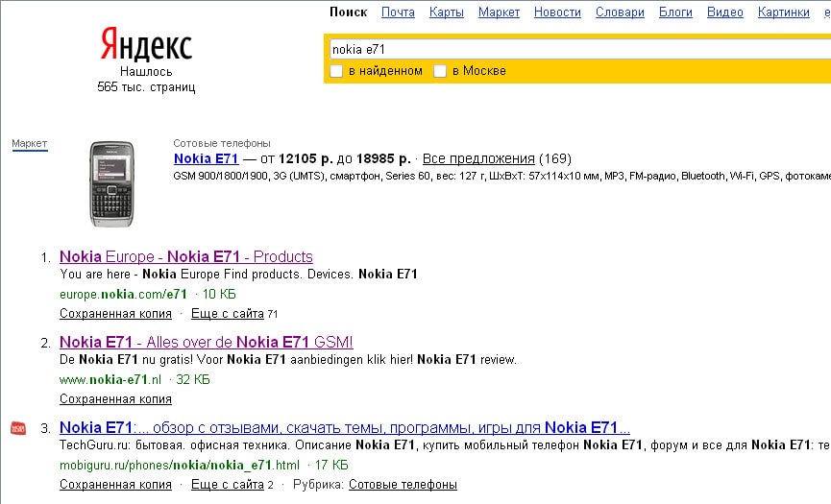Open cached copy of mobiguru.ru result

coord(115,485)
